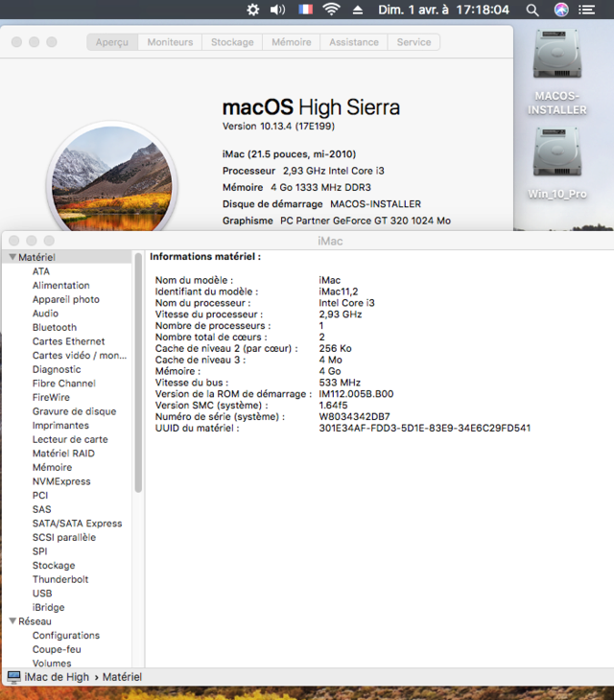The width and height of the screenshot is (614, 700).
Task: Select PCI in the sidebar
Action: [x=40, y=496]
